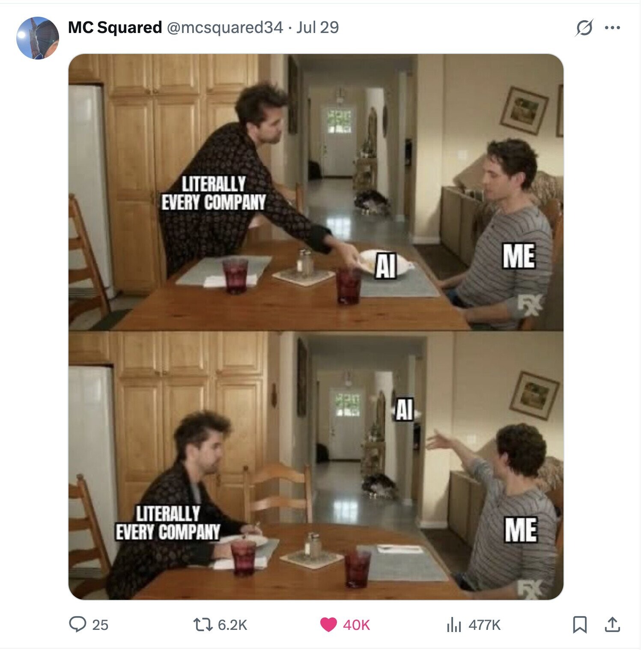Image resolution: width=644 pixels, height=650 pixels.
Task: Click the 25 replies count
Action: (100, 625)
